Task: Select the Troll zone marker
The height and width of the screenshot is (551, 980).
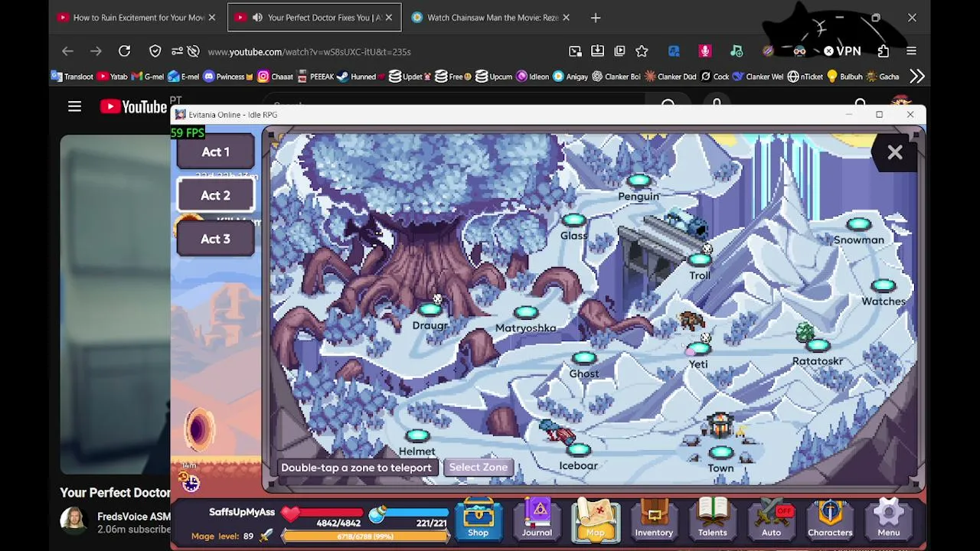Action: 700,260
